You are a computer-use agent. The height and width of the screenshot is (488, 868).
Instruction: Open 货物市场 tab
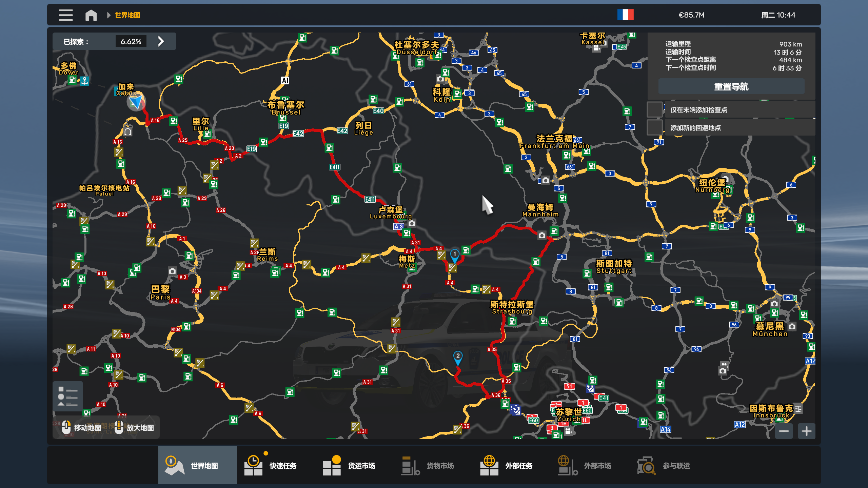click(x=433, y=465)
